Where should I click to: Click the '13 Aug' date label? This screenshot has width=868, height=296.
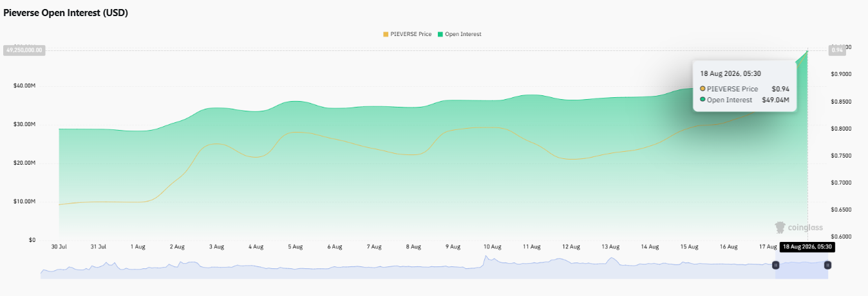point(610,246)
